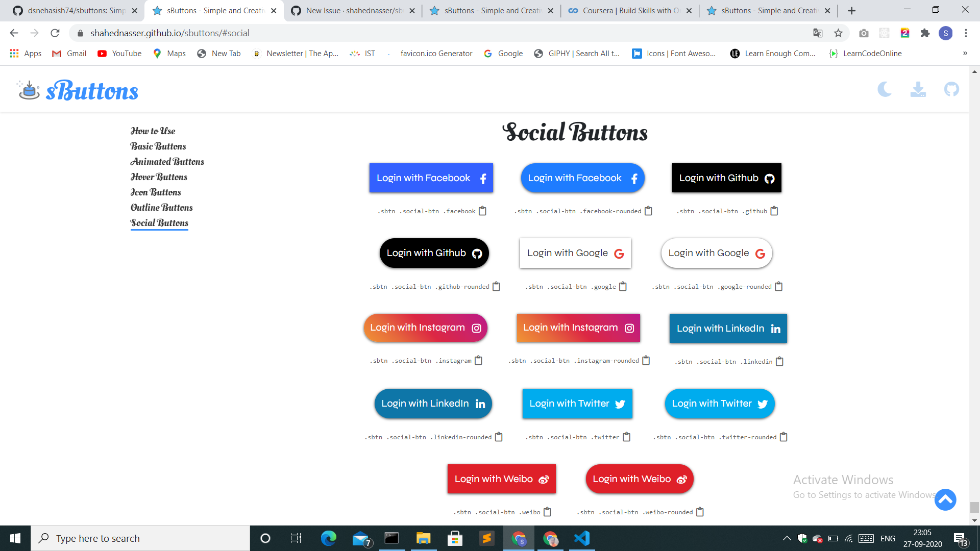Copy the .twitter class clipboard icon

click(x=626, y=437)
